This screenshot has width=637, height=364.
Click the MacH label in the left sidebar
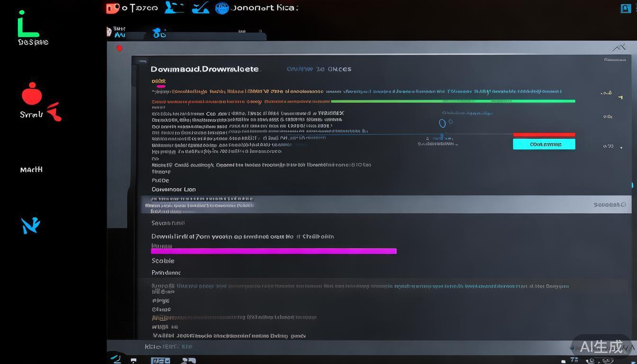point(31,170)
